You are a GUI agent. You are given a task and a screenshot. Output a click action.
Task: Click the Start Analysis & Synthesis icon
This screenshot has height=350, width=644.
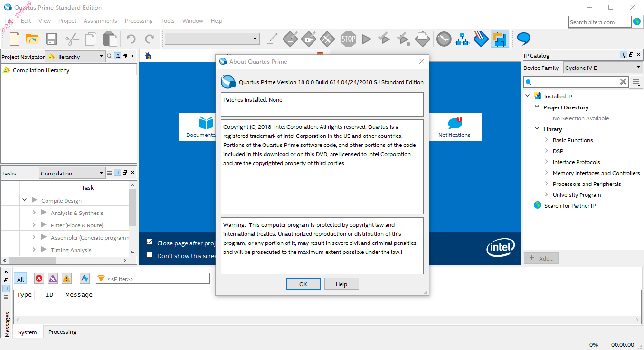pyautogui.click(x=384, y=39)
